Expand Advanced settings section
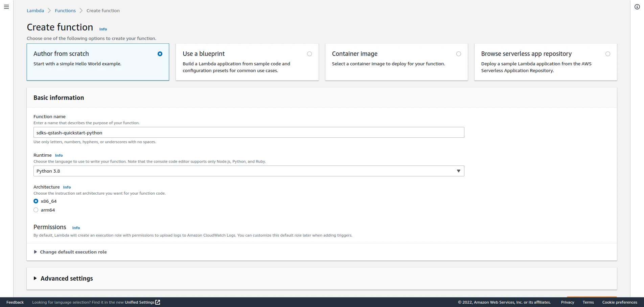Image resolution: width=644 pixels, height=307 pixels. coord(63,278)
